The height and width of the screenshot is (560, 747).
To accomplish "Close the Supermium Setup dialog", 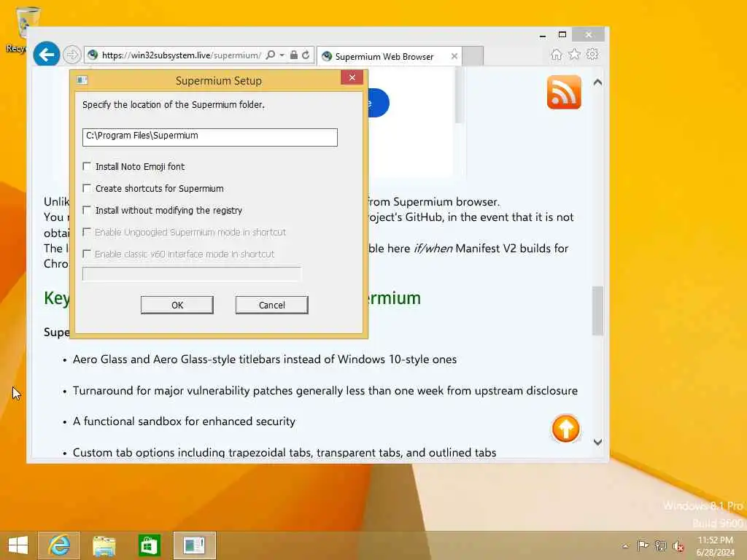I will (352, 77).
